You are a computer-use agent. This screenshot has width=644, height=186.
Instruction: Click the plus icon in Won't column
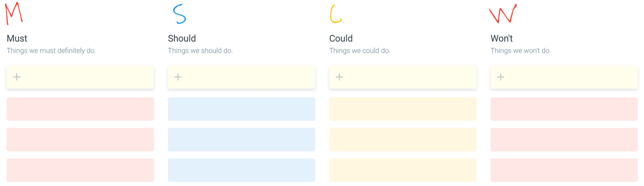(501, 77)
